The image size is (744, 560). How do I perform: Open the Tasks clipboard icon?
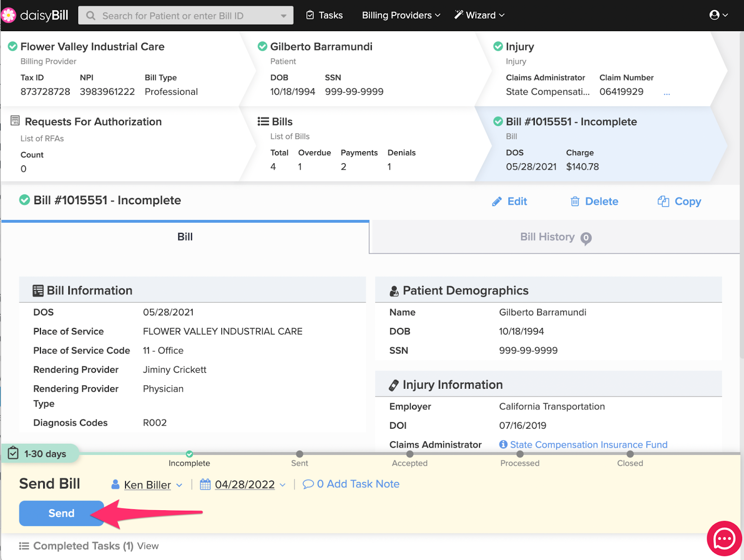point(310,15)
